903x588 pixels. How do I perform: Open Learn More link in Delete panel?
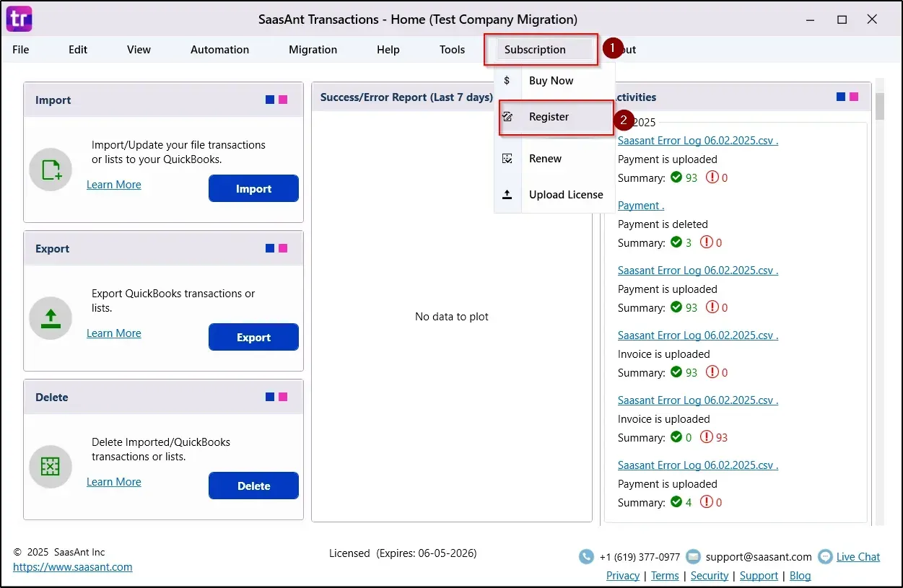click(x=114, y=482)
